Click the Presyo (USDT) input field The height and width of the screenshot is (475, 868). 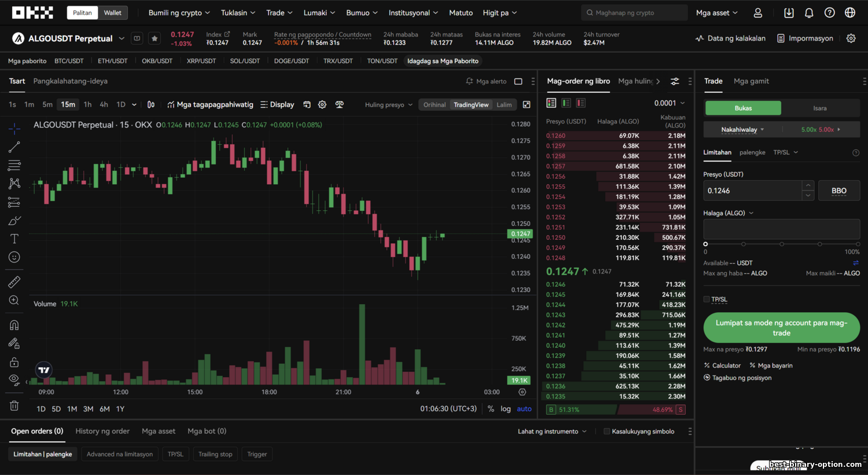point(752,191)
